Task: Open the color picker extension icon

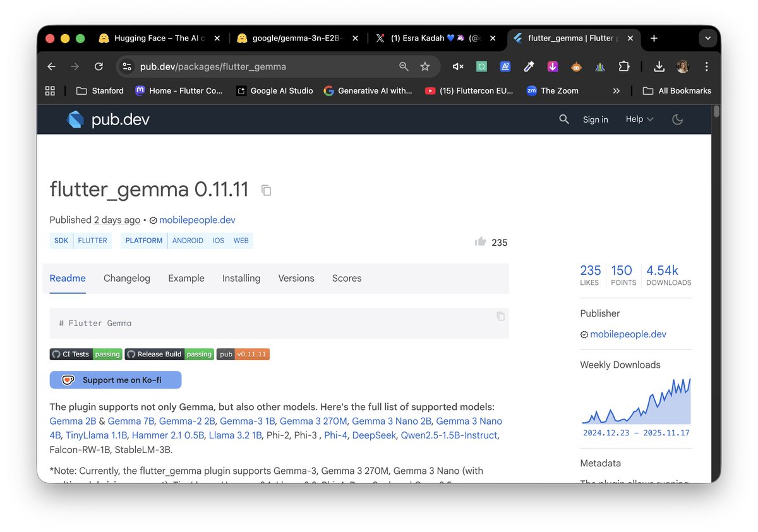Action: (529, 66)
